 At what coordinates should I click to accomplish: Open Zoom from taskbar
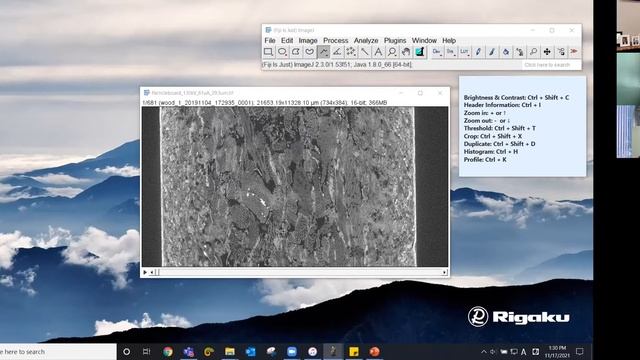tap(292, 351)
